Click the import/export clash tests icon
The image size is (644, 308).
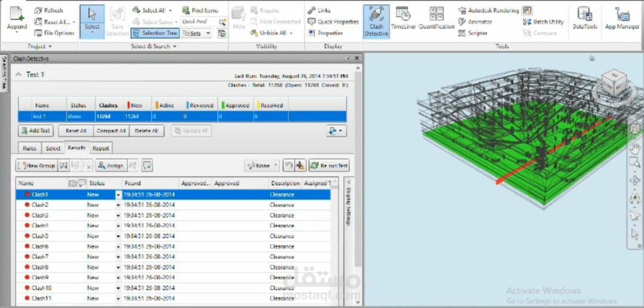pos(337,131)
